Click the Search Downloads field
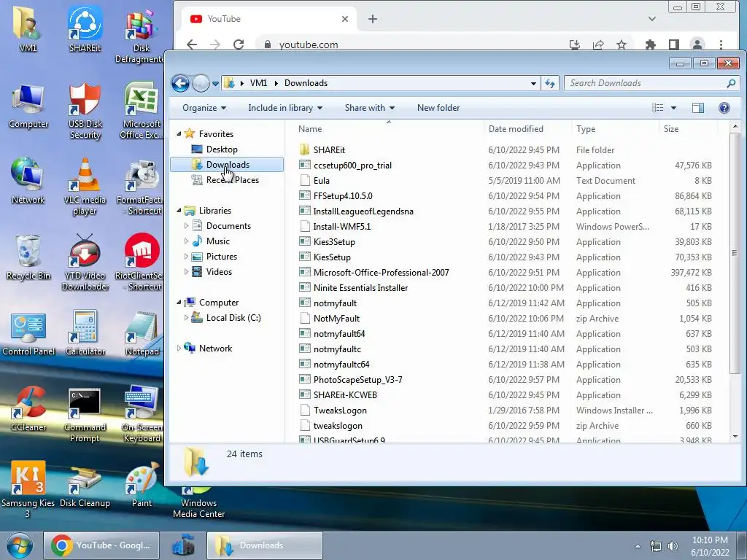 pyautogui.click(x=651, y=83)
